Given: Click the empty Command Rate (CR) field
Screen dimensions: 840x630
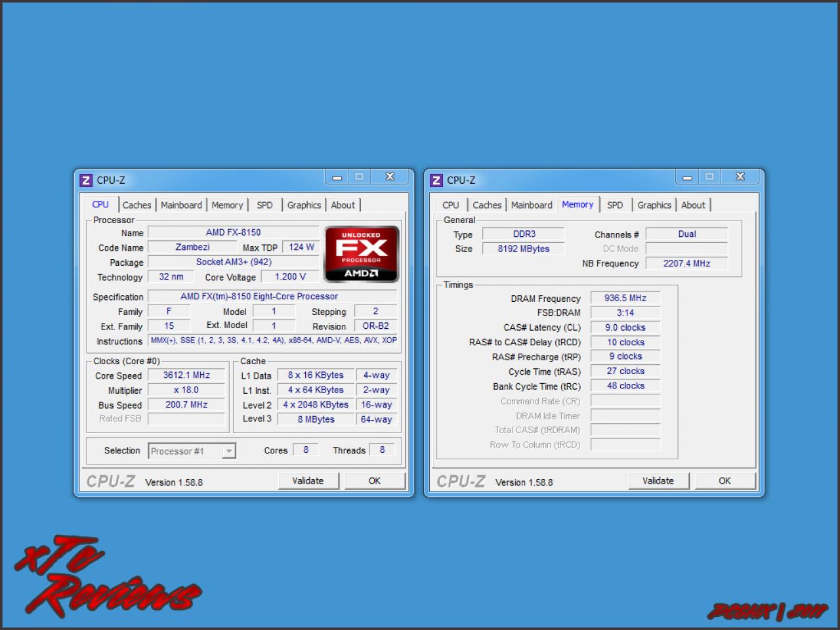Looking at the screenshot, I should [x=625, y=400].
